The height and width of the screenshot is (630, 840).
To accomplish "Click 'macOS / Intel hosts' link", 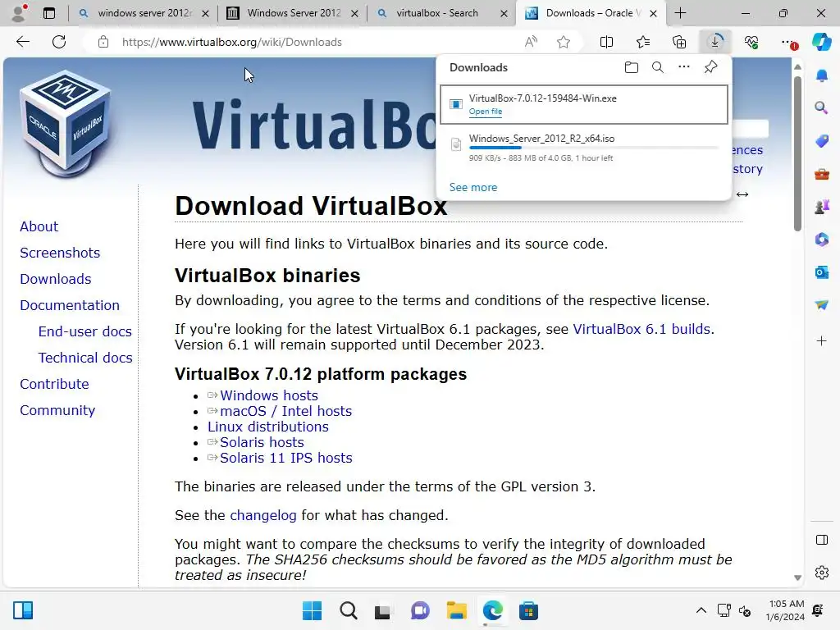I will [285, 411].
